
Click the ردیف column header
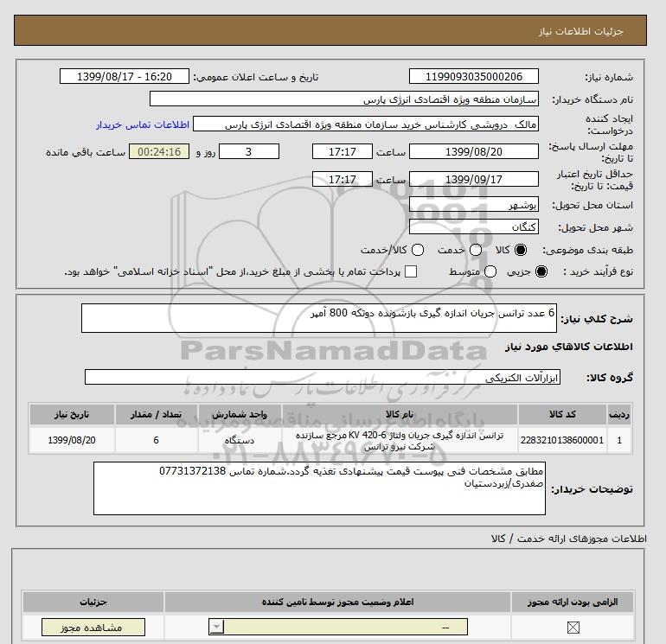(x=619, y=414)
